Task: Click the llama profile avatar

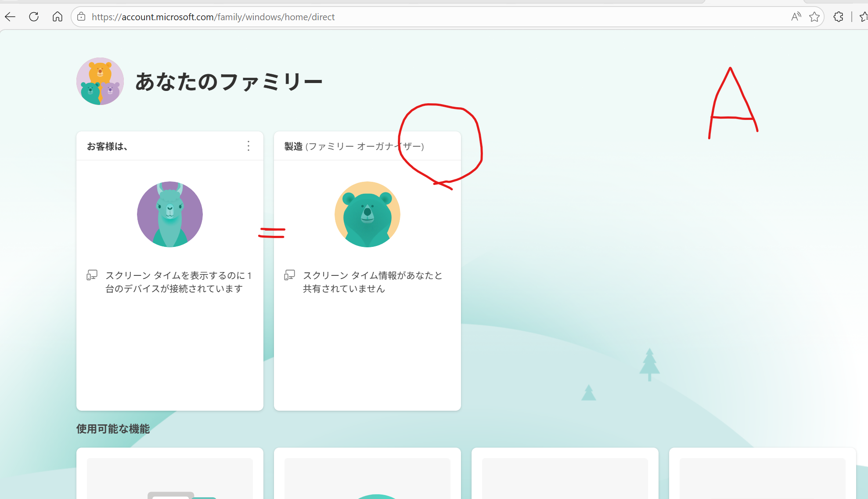Action: pyautogui.click(x=170, y=214)
